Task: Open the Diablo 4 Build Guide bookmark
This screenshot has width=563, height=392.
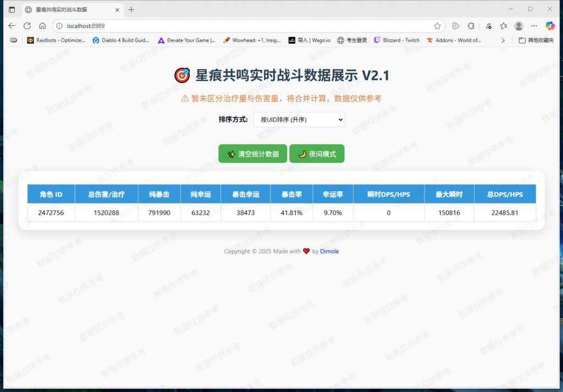Action: (120, 40)
